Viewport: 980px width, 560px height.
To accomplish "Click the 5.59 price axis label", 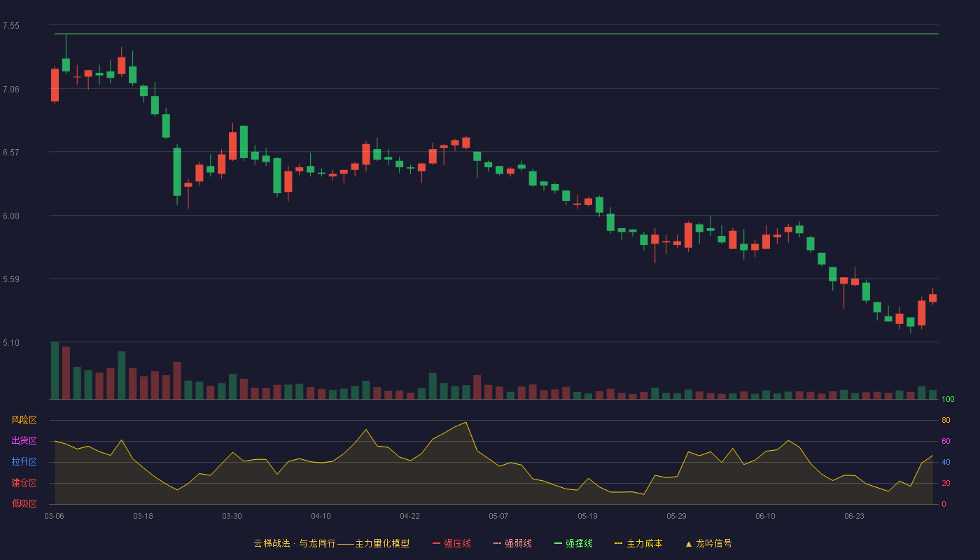I will point(11,279).
